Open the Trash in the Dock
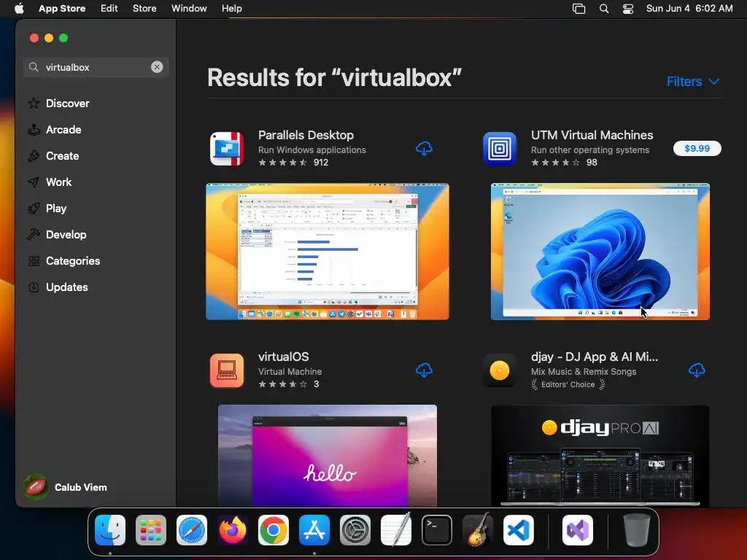 636,530
